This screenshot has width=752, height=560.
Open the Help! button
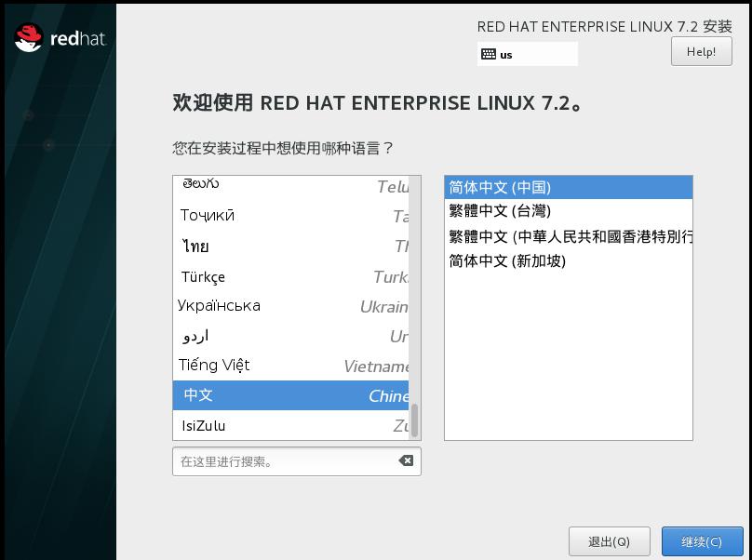point(701,51)
